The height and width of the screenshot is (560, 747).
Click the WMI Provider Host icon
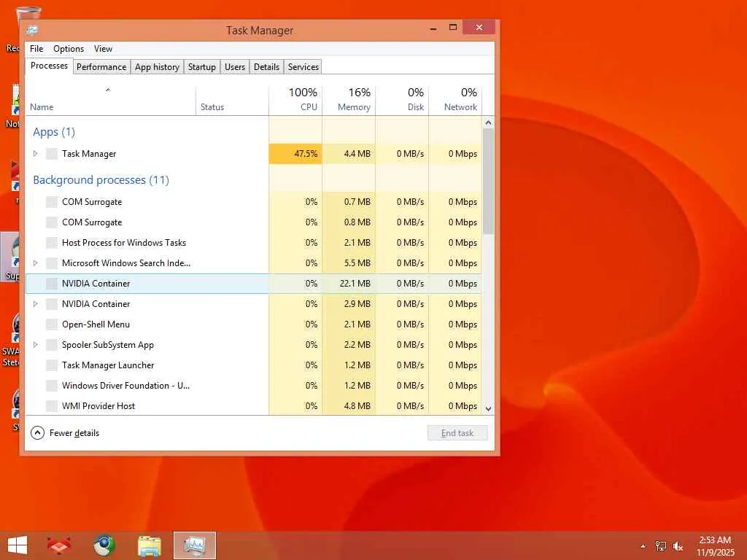(52, 406)
